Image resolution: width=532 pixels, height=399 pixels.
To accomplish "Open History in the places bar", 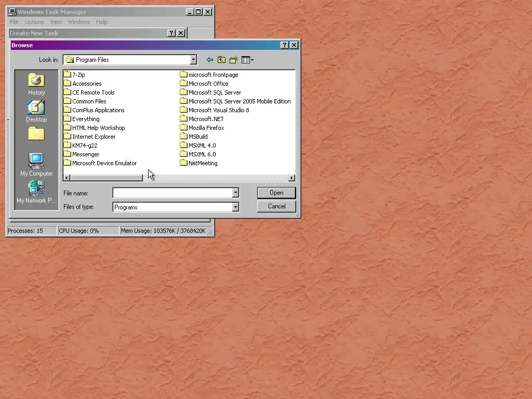I will coord(36,84).
